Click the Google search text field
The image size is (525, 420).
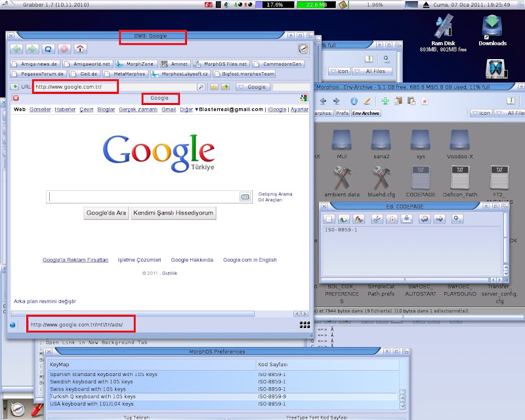click(144, 197)
